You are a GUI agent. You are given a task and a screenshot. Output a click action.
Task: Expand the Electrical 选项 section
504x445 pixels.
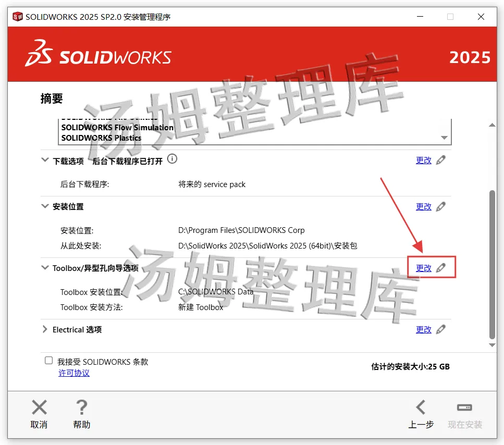[45, 329]
